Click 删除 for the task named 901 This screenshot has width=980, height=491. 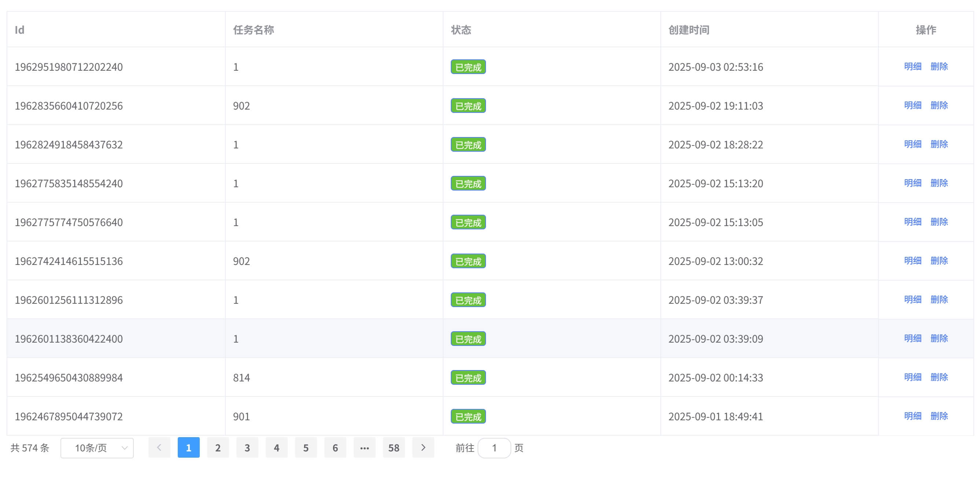(939, 416)
